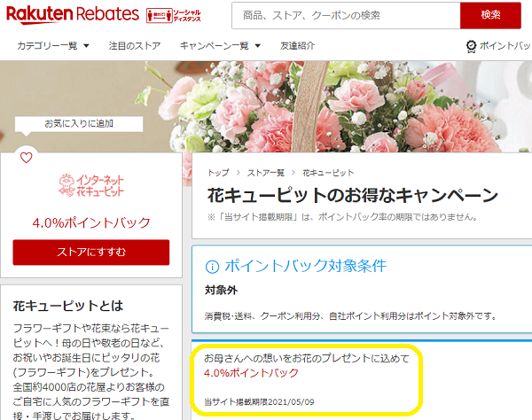Click the 花キューピットとは heading
The image size is (532, 420).
pyautogui.click(x=68, y=306)
